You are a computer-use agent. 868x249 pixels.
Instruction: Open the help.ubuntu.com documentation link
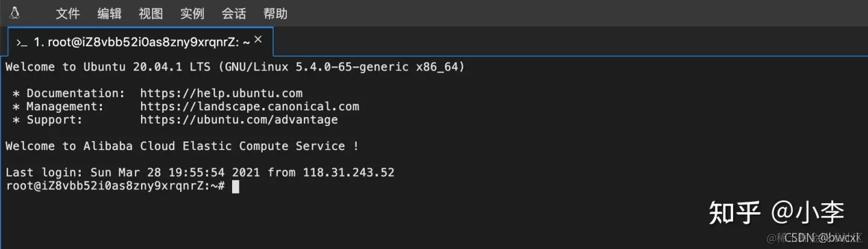[x=221, y=93]
